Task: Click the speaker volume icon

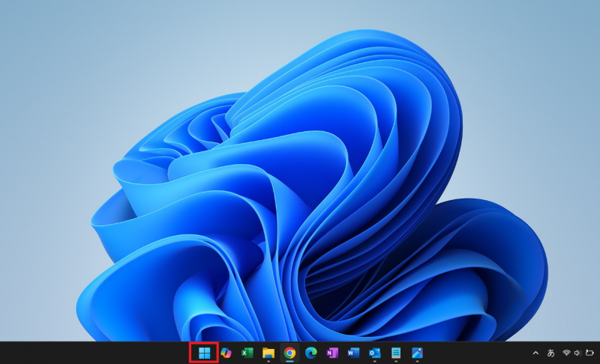Action: pyautogui.click(x=577, y=353)
